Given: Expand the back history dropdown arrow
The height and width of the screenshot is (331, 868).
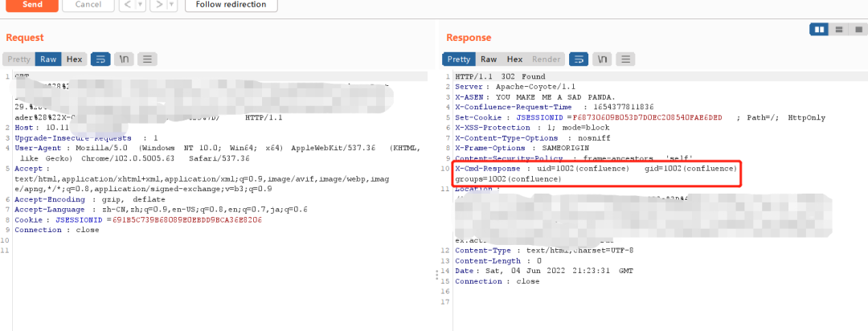Looking at the screenshot, I should click(x=140, y=5).
